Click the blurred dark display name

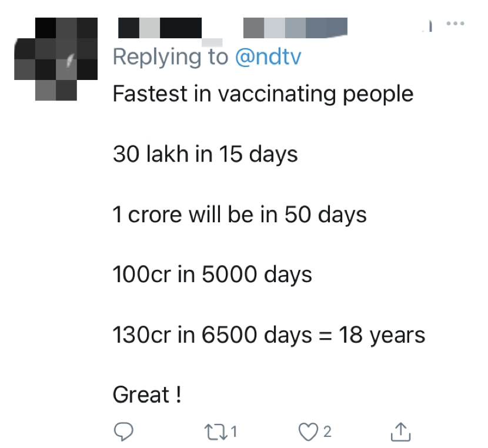(160, 27)
